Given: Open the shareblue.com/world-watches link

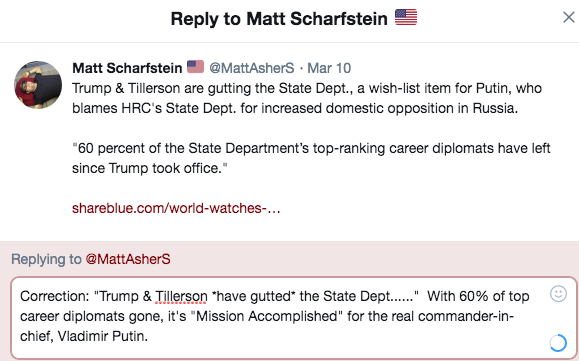Looking at the screenshot, I should pos(176,208).
